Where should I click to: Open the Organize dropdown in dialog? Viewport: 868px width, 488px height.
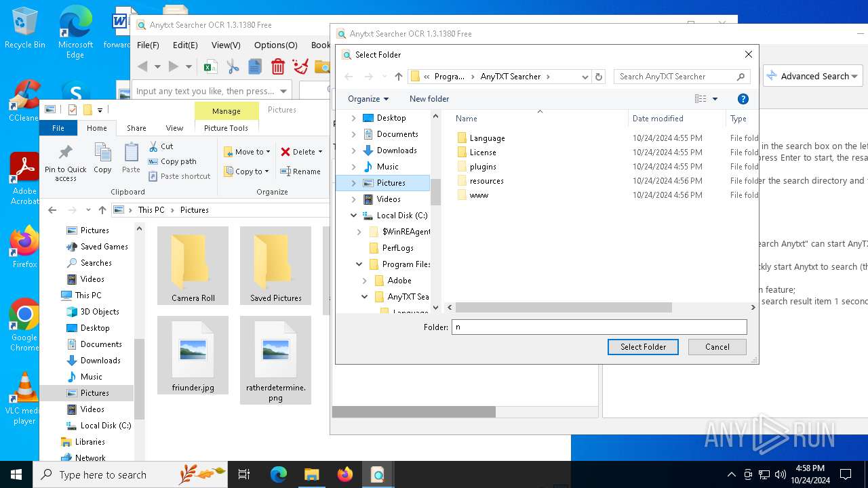click(x=368, y=99)
